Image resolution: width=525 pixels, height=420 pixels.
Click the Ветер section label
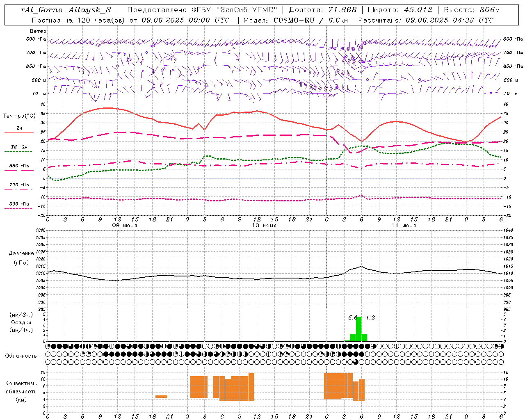pyautogui.click(x=38, y=31)
